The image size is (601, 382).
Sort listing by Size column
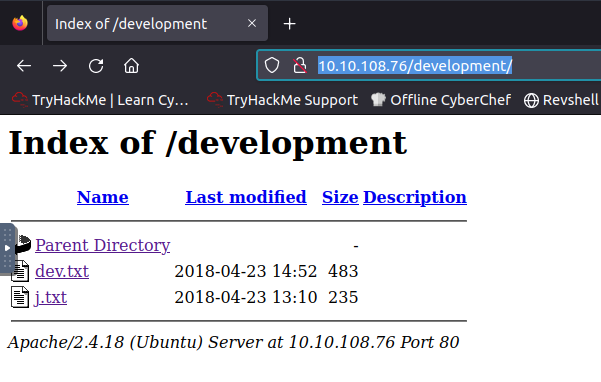[x=340, y=197]
